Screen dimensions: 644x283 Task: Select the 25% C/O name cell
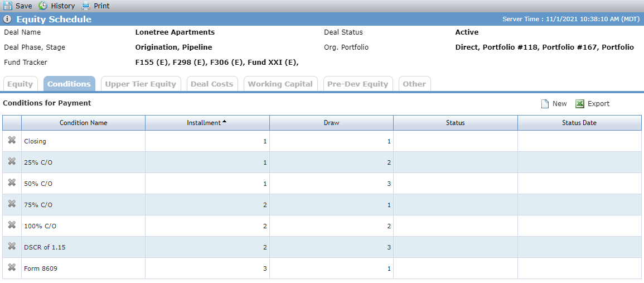click(x=84, y=162)
